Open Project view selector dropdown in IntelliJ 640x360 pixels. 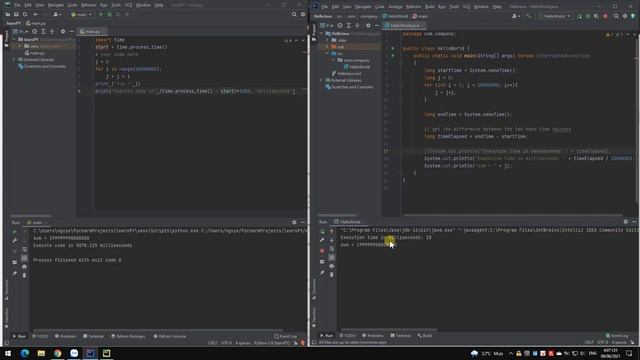coord(328,25)
